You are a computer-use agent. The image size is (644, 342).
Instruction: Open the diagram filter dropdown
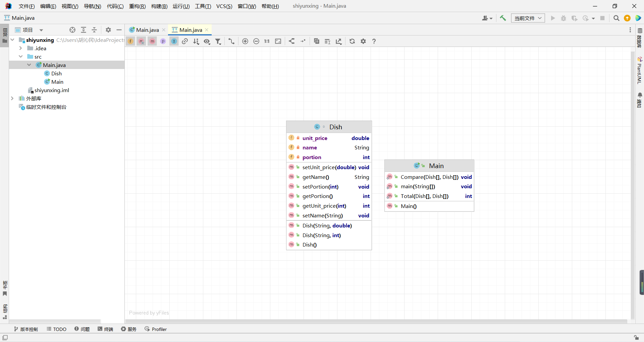click(x=218, y=41)
